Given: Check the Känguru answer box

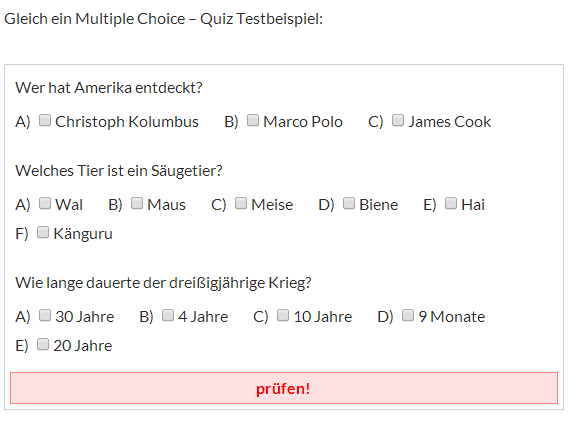Looking at the screenshot, I should point(43,232).
